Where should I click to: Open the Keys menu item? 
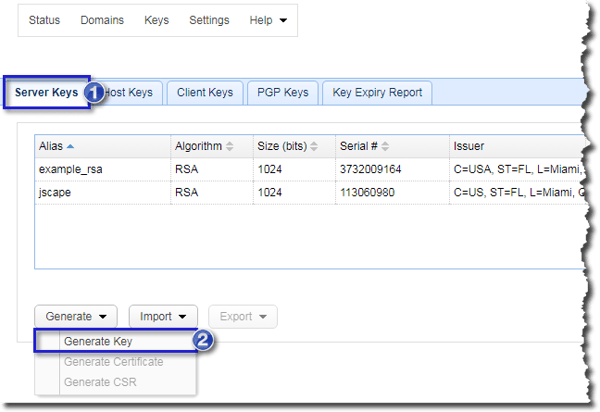click(157, 20)
